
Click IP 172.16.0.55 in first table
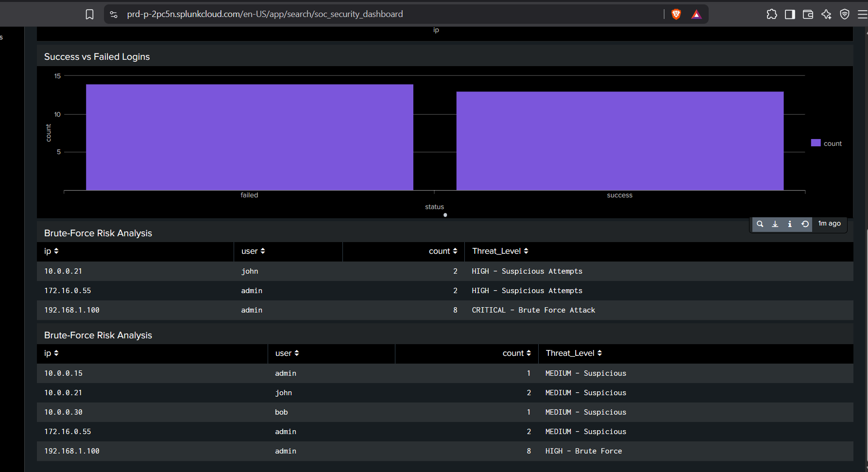tap(68, 291)
